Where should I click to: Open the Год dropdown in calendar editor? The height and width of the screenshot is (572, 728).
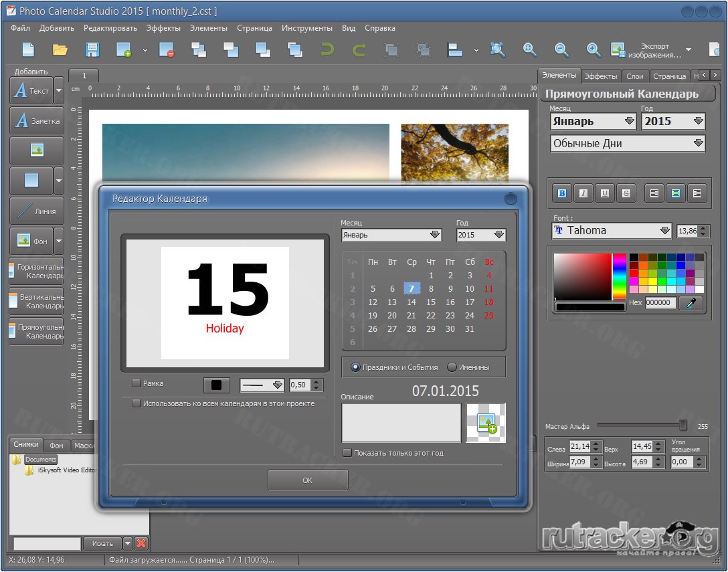point(481,235)
